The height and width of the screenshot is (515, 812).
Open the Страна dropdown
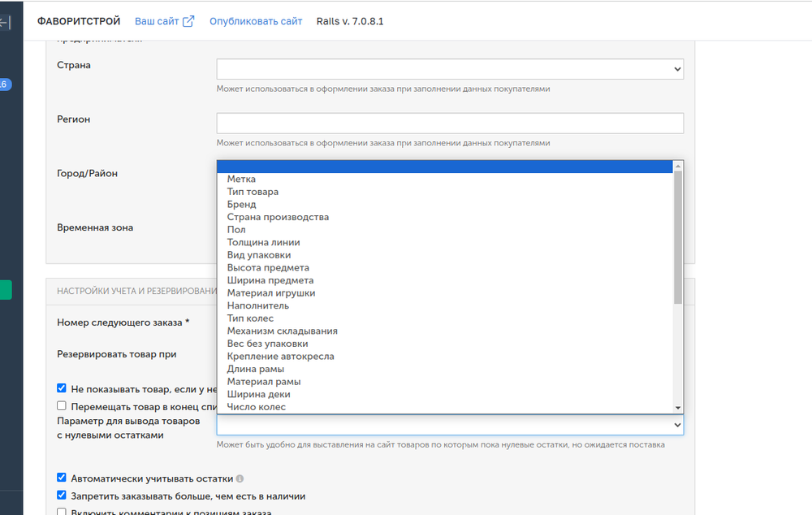pos(450,69)
